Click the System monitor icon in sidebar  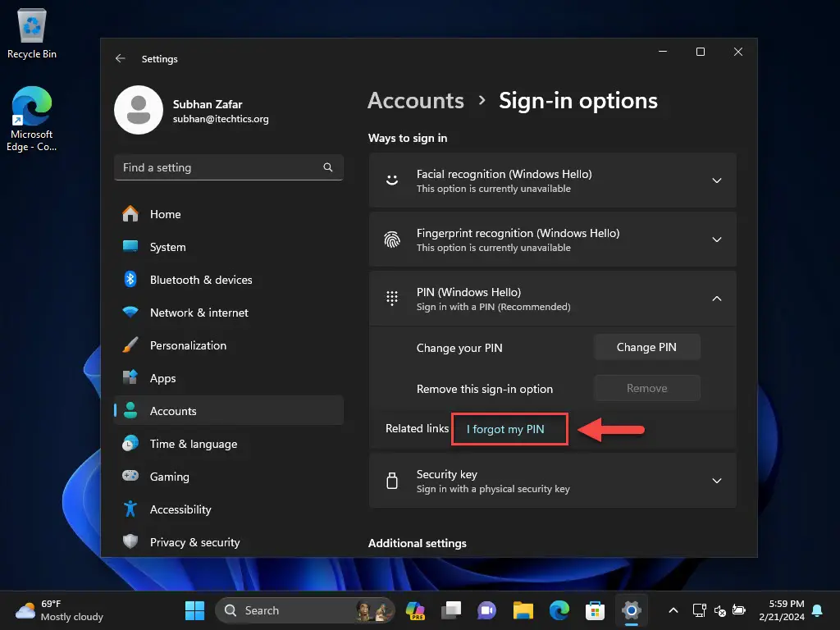click(130, 246)
